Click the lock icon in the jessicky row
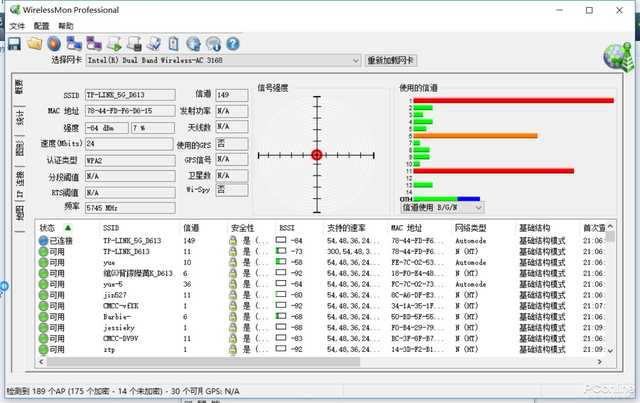This screenshot has width=640, height=403. (233, 327)
